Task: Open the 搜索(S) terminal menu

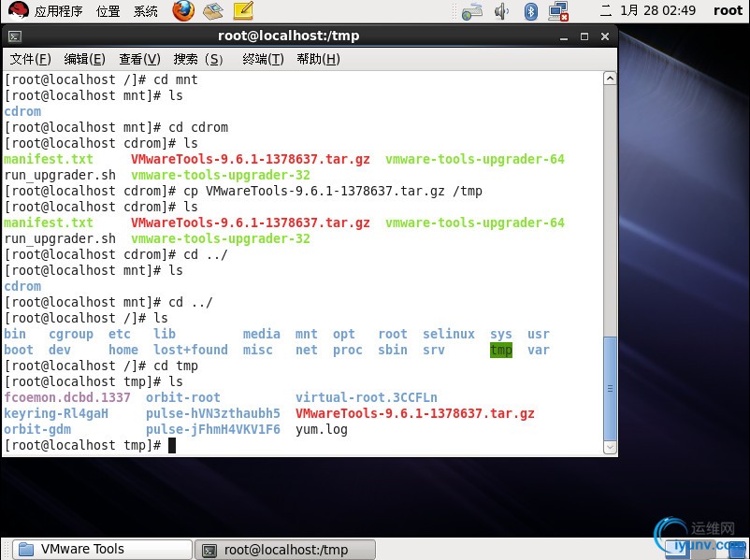Action: 198,59
